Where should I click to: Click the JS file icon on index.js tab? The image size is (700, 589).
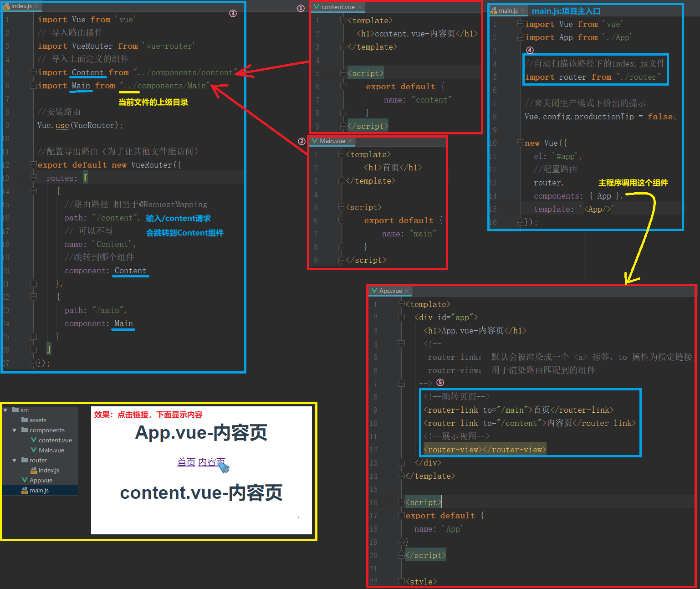[6, 6]
